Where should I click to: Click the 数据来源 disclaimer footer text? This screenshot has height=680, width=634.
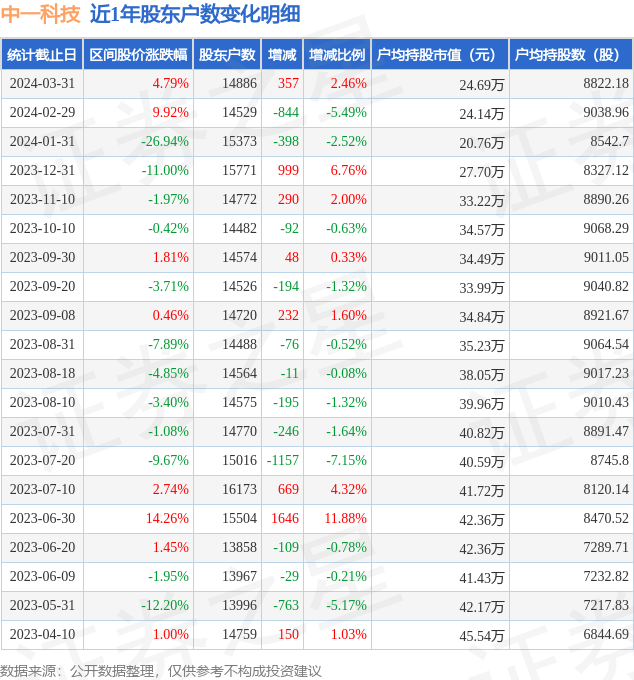point(161,670)
